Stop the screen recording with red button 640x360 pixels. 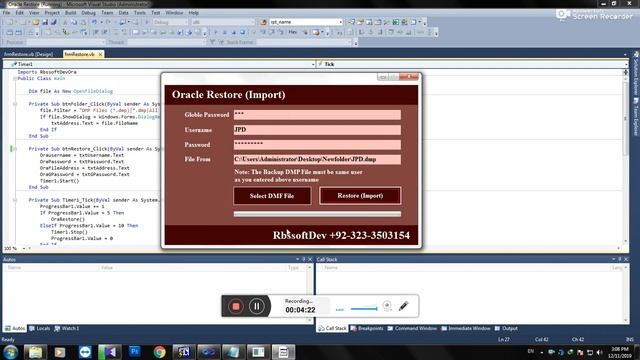(x=236, y=306)
